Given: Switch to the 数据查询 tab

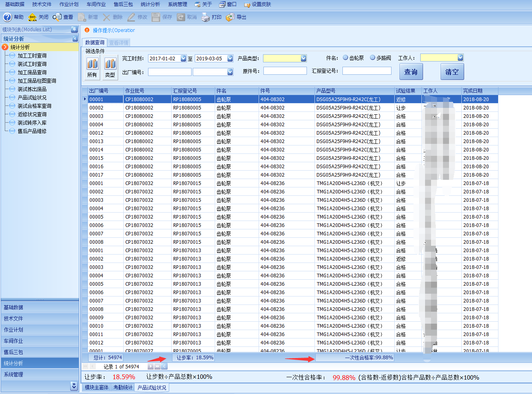Looking at the screenshot, I should tap(95, 42).
